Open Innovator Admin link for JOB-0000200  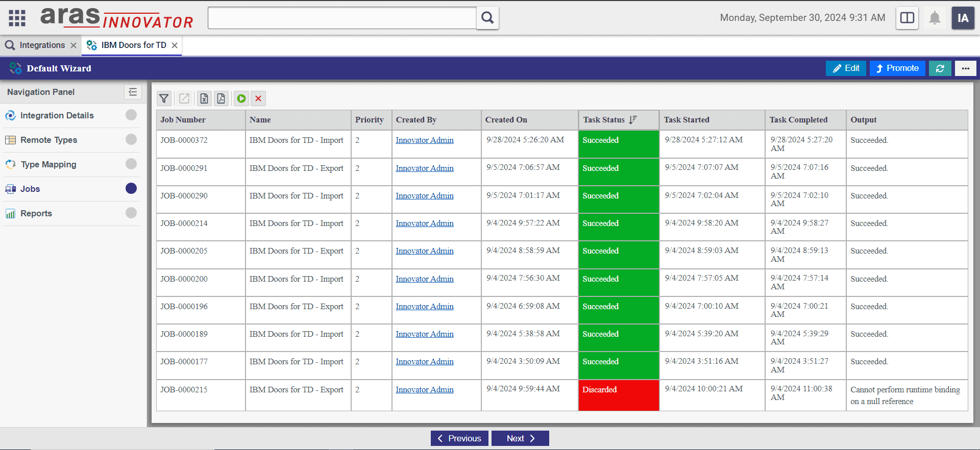coord(425,279)
